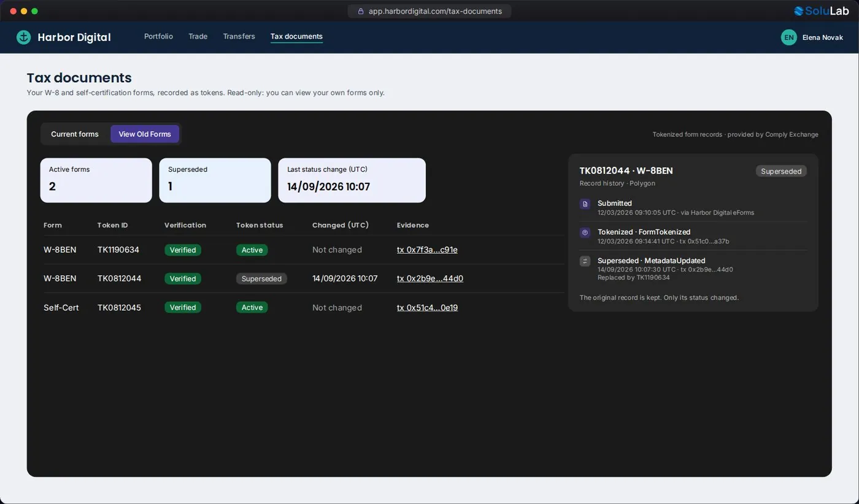This screenshot has width=859, height=504.
Task: Click the 14/09/2026 10:07 cell in the table
Action: [345, 278]
